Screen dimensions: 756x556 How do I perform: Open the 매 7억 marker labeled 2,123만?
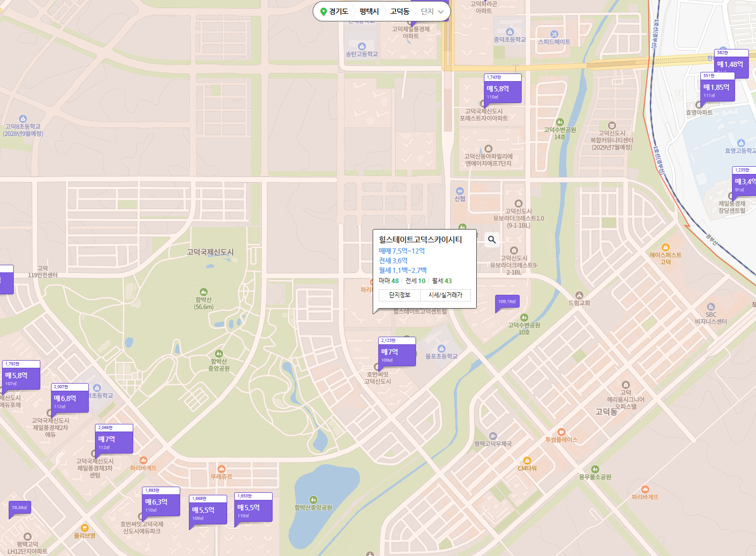[x=397, y=351]
